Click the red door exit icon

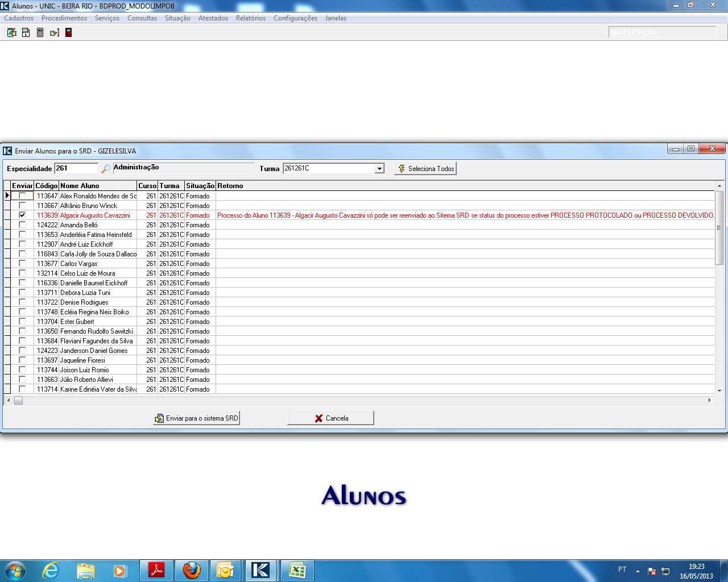click(x=68, y=32)
